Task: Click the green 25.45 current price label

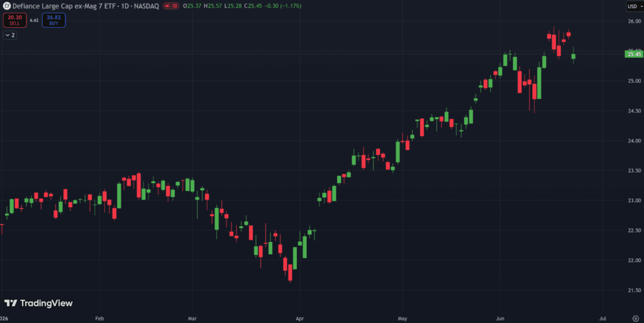Action: [634, 54]
